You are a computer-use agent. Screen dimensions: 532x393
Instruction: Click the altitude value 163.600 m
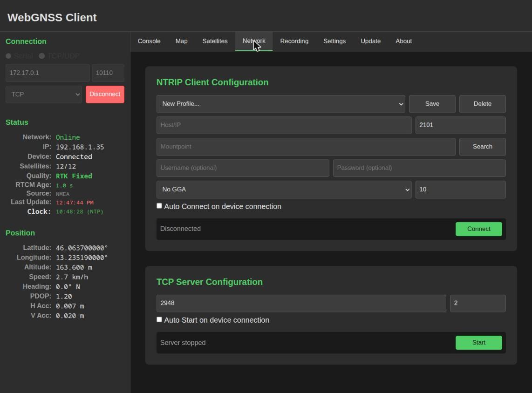pos(74,267)
